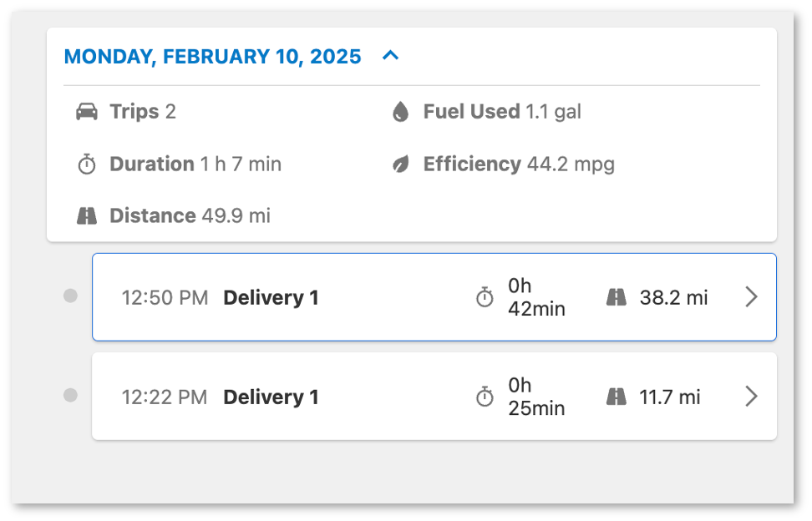Screen dimensions: 812x521
Task: Click the Fuel Used 1.1 gal statistic
Action: 502,111
